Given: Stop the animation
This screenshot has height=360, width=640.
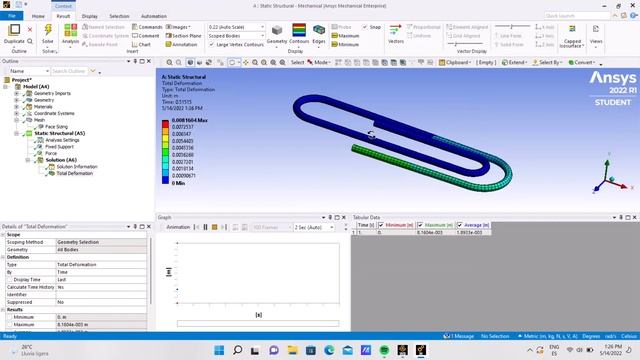Looking at the screenshot, I should [x=214, y=227].
